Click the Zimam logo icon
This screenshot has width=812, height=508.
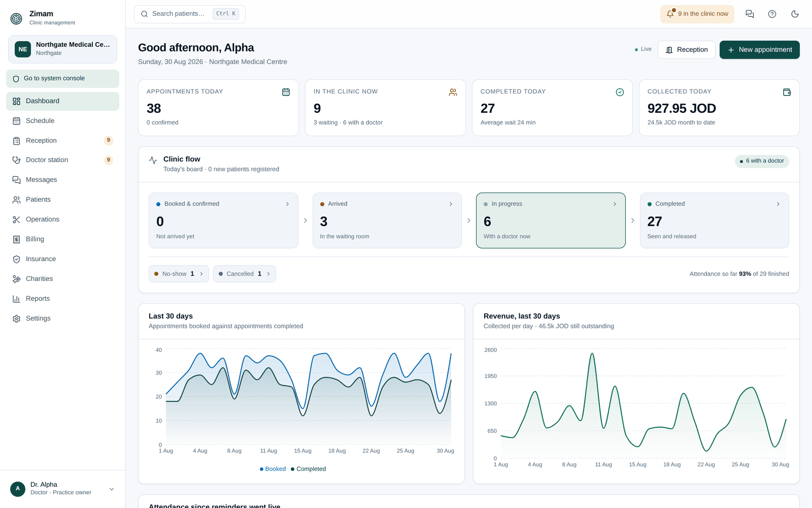(16, 19)
